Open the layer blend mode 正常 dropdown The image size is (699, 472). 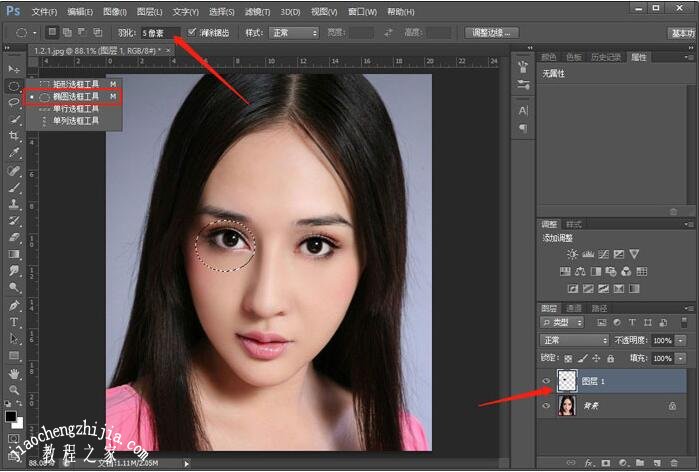click(x=574, y=340)
